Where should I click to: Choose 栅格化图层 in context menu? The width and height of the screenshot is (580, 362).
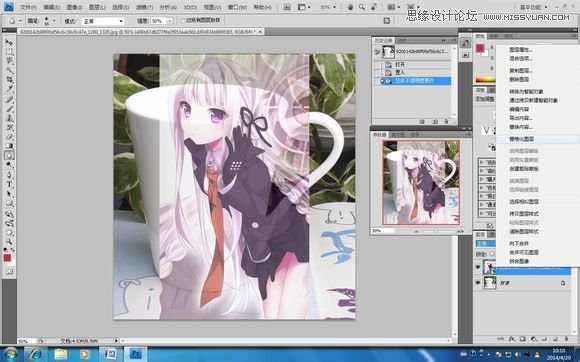coord(521,139)
